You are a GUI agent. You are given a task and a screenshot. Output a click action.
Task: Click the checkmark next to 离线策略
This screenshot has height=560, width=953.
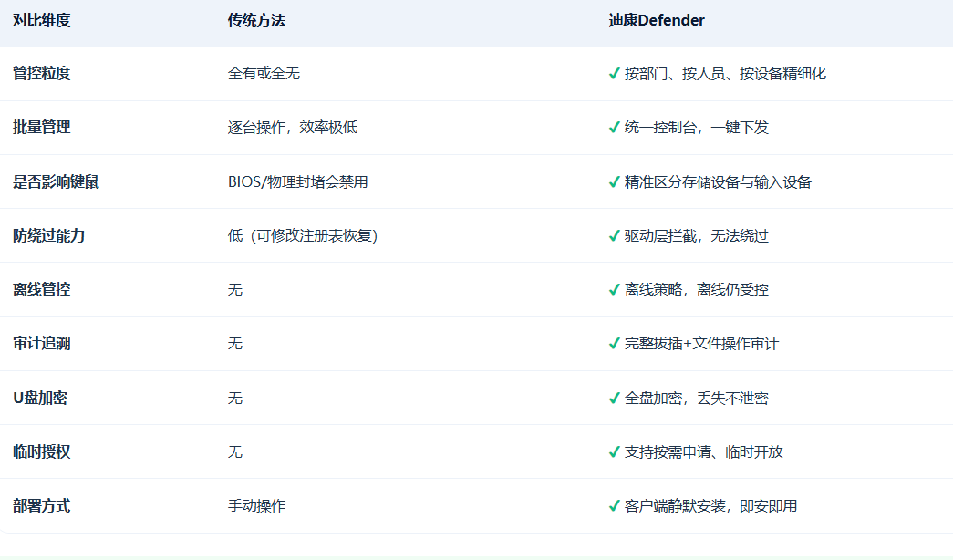[x=615, y=290]
